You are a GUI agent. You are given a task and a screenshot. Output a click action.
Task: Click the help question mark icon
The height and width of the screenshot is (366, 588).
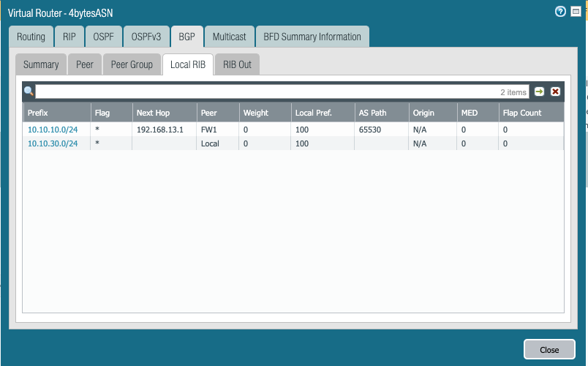561,12
